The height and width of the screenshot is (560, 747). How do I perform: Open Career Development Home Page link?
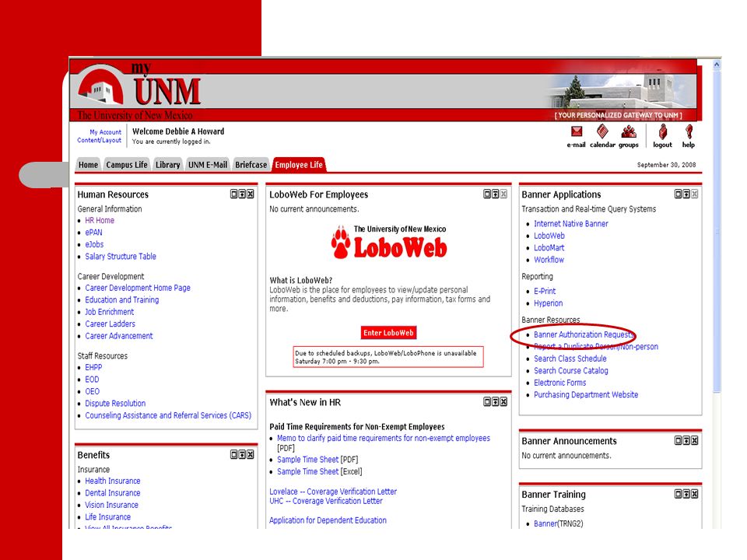point(138,288)
